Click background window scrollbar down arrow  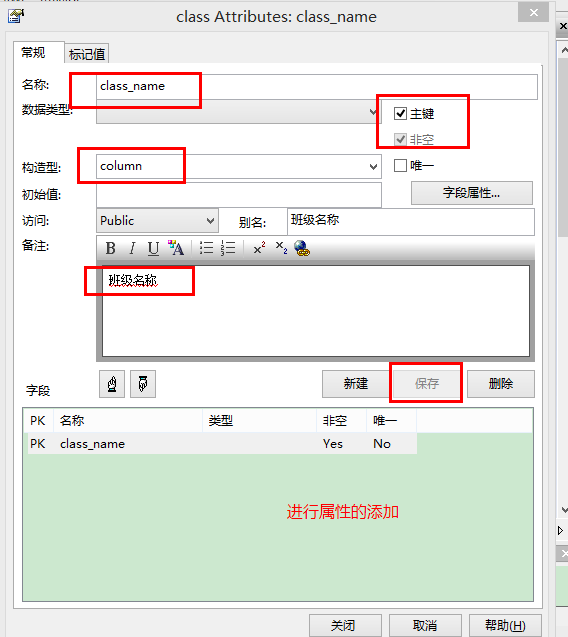(564, 509)
